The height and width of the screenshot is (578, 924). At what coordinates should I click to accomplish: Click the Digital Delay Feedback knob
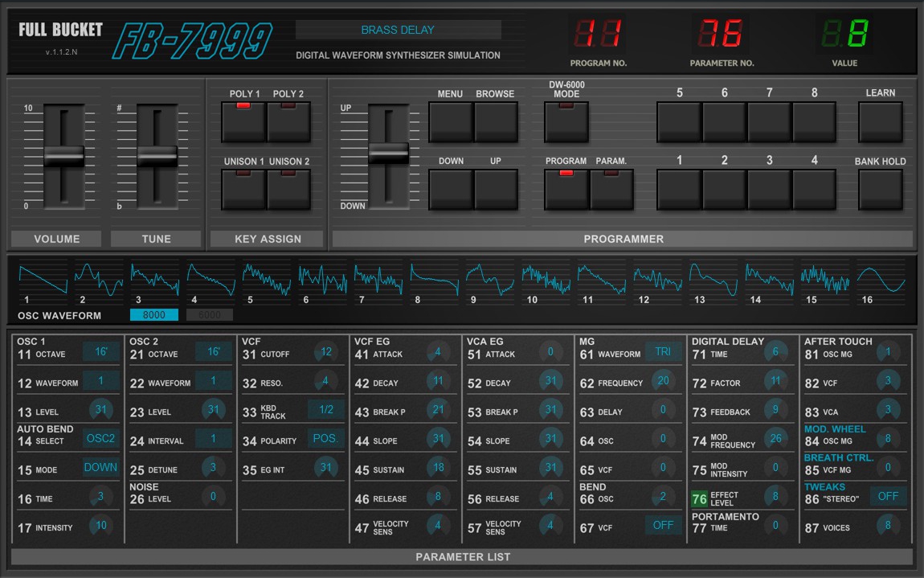775,410
